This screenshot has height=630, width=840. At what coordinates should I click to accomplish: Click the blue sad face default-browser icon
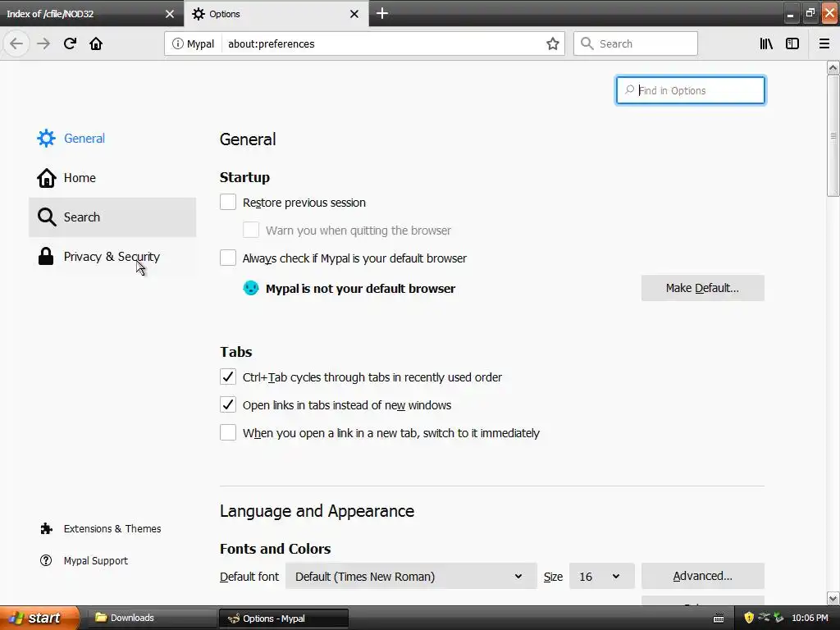(x=251, y=288)
